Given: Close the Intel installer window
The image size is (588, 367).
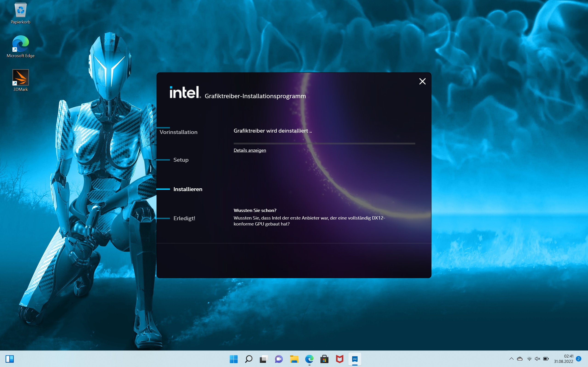Looking at the screenshot, I should click(x=422, y=81).
